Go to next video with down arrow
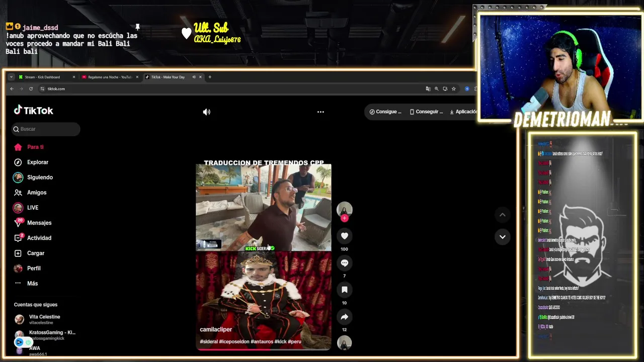Screen dimensions: 644x362 502,237
